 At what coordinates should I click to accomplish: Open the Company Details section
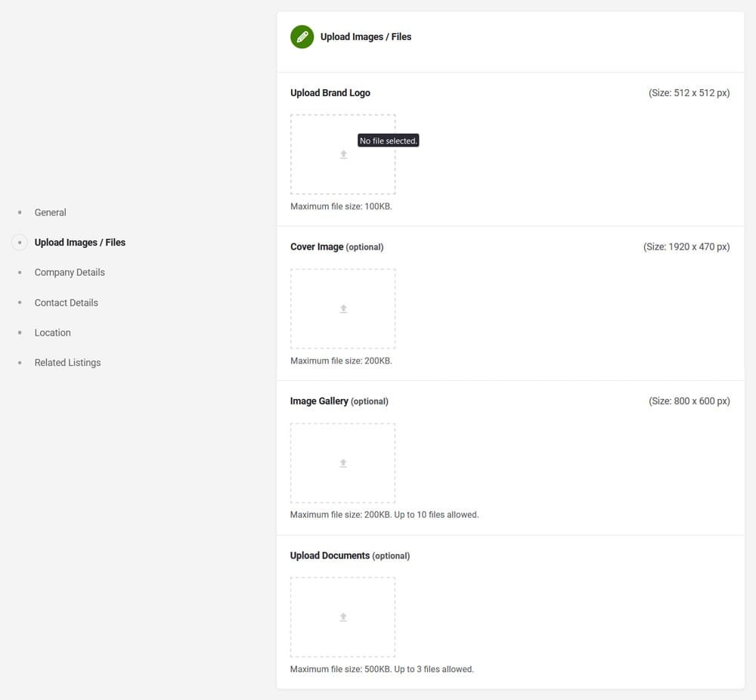[70, 272]
